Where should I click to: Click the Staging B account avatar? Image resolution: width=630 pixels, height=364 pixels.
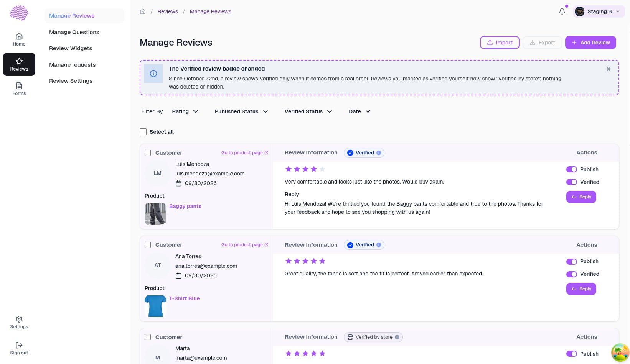(580, 11)
